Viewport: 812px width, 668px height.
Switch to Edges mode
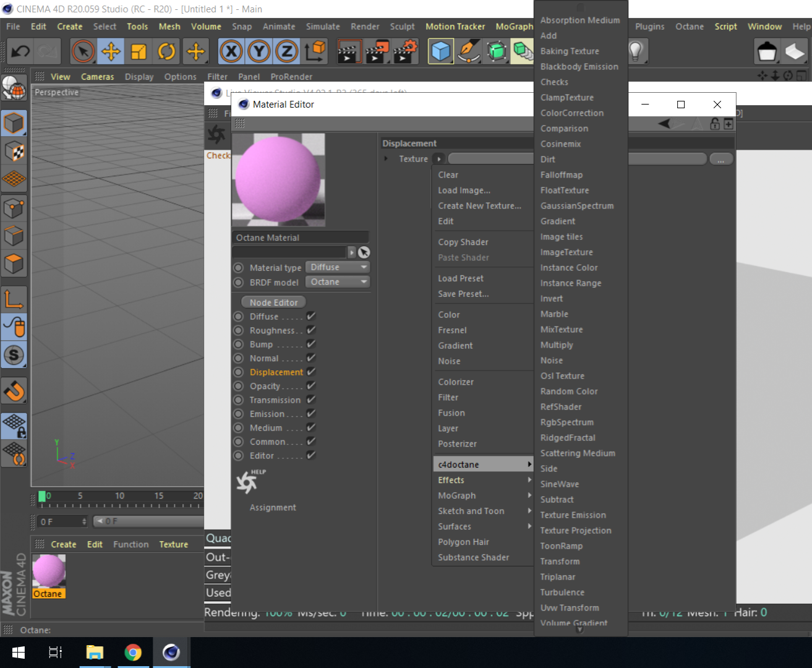[14, 236]
